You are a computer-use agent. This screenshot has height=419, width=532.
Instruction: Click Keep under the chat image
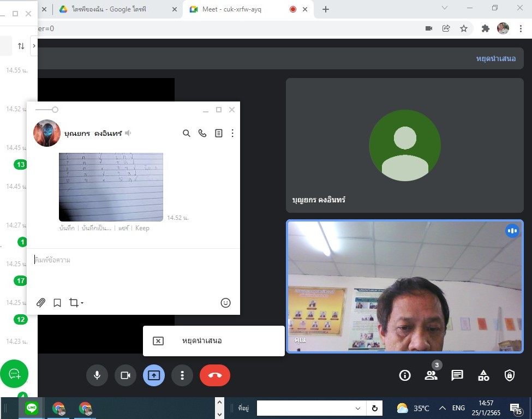click(x=142, y=228)
